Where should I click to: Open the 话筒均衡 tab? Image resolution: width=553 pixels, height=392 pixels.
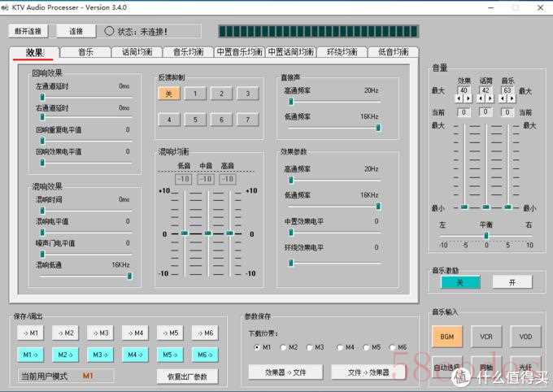tap(137, 52)
